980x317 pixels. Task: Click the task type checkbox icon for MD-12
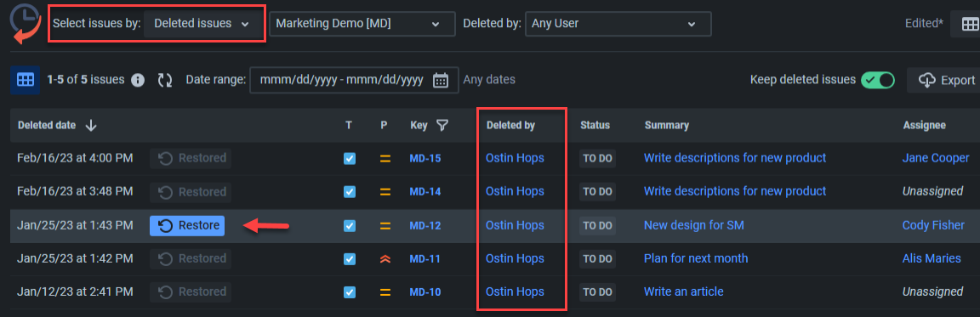coord(350,225)
